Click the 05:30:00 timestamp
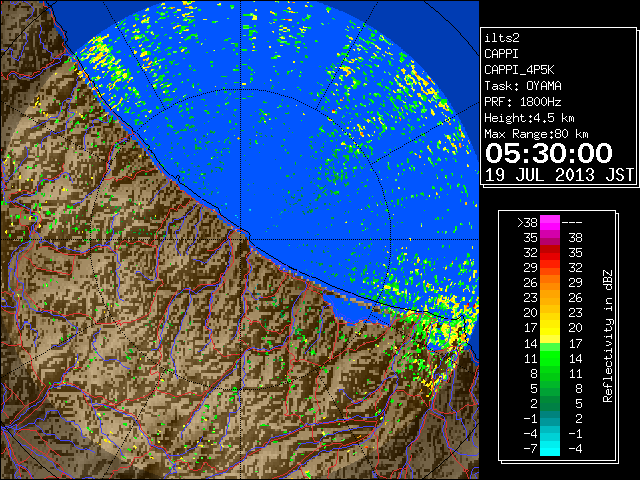The image size is (640, 480). click(x=549, y=153)
